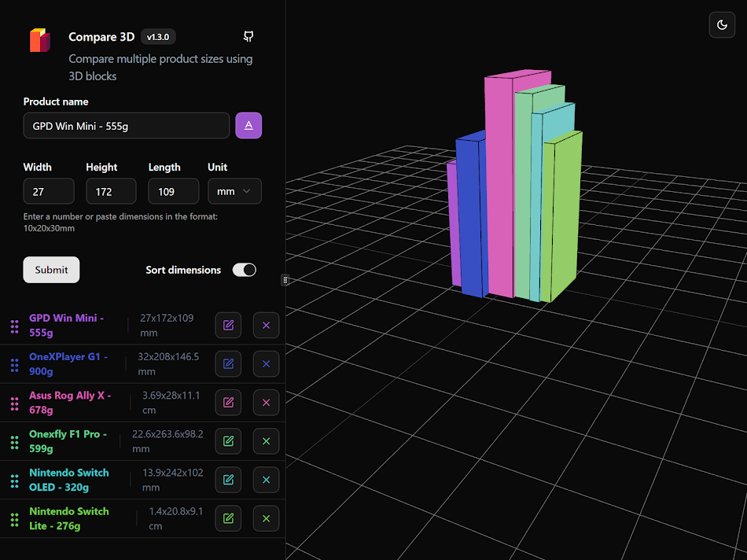This screenshot has height=560, width=747.
Task: Open the GitHub repository icon
Action: (x=248, y=36)
